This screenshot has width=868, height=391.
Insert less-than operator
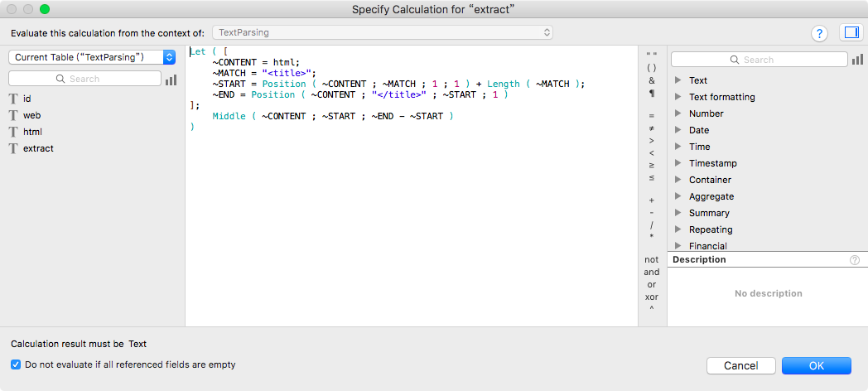pyautogui.click(x=652, y=153)
